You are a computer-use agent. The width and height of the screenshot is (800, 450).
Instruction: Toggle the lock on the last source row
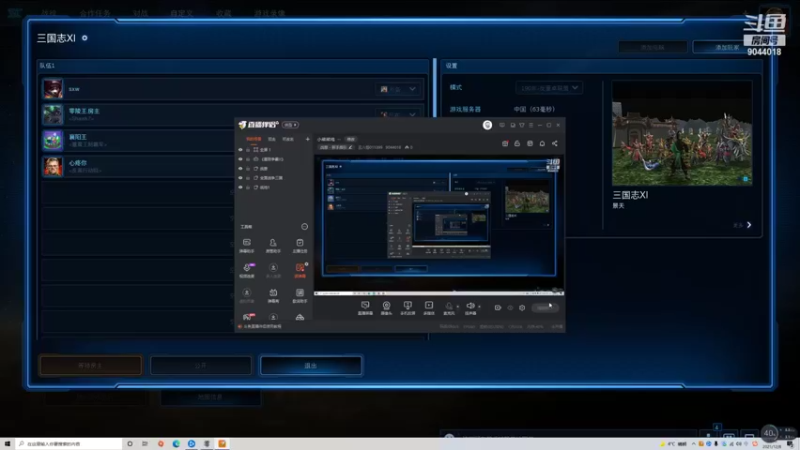point(248,187)
